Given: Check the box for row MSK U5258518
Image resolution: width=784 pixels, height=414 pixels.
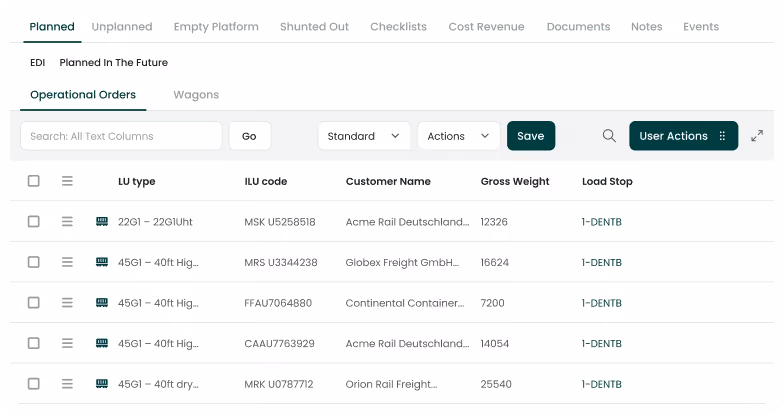Looking at the screenshot, I should (34, 222).
